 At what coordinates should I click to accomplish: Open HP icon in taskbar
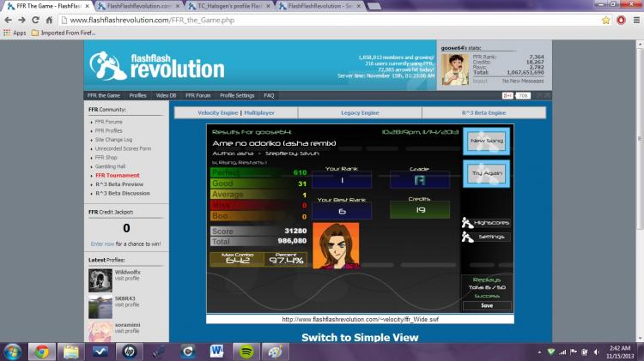[x=130, y=352]
